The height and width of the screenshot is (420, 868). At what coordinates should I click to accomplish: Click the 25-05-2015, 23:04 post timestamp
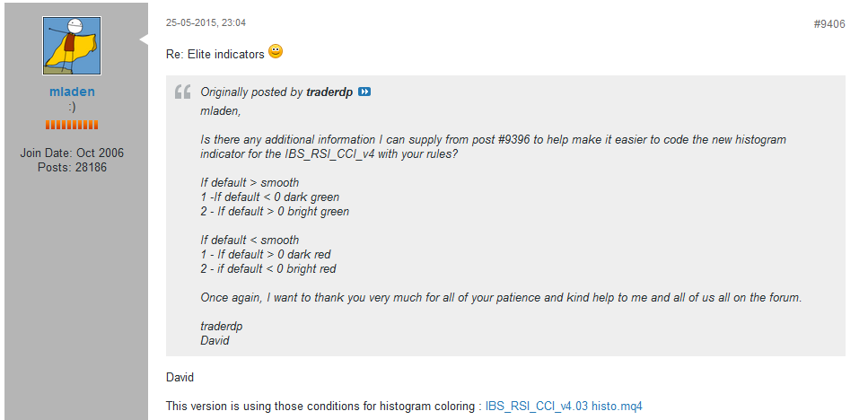(206, 22)
